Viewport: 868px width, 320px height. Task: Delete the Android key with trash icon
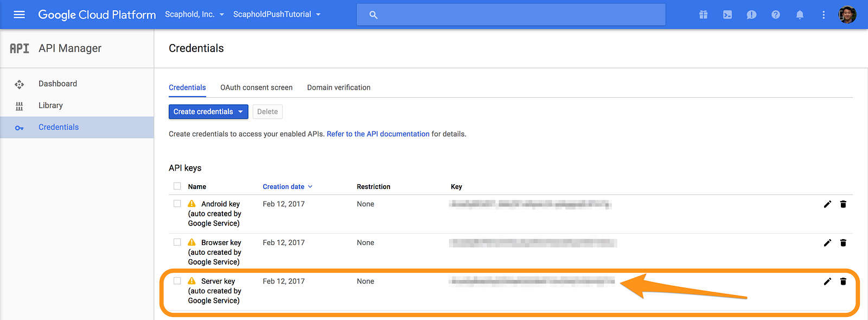click(x=843, y=204)
